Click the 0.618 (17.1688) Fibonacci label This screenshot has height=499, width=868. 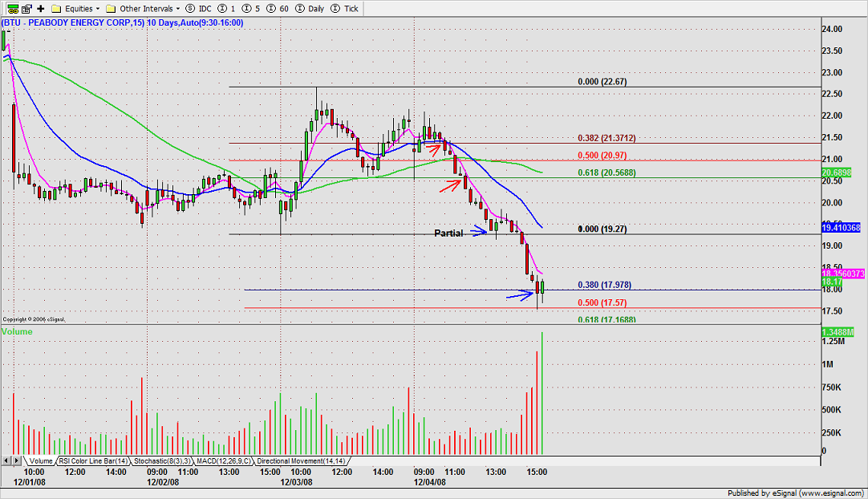coord(606,320)
